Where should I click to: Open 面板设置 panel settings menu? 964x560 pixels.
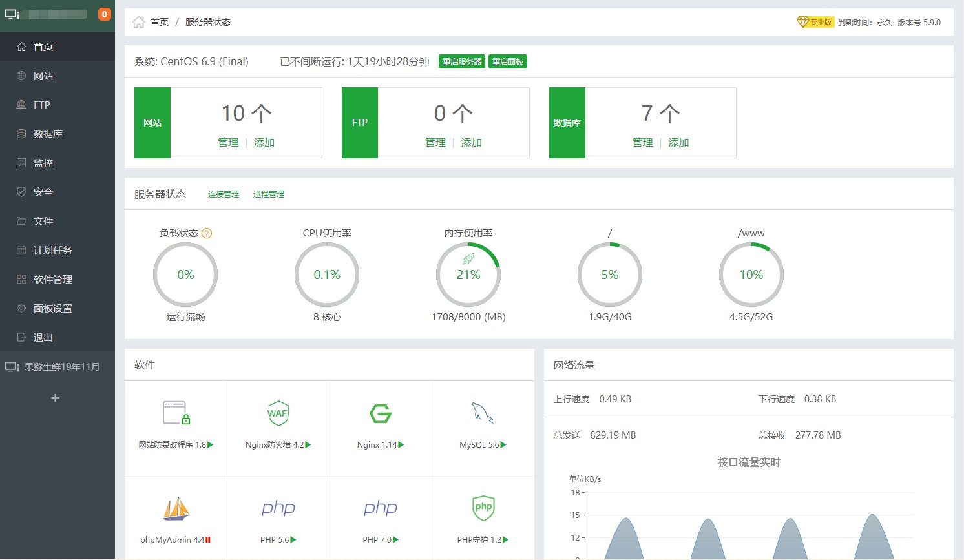tap(58, 308)
